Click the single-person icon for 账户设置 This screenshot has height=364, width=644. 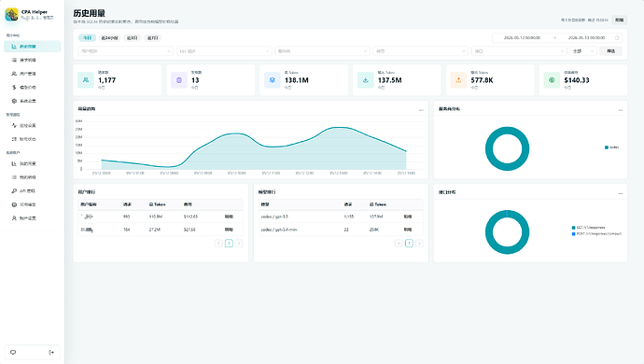tap(14, 218)
